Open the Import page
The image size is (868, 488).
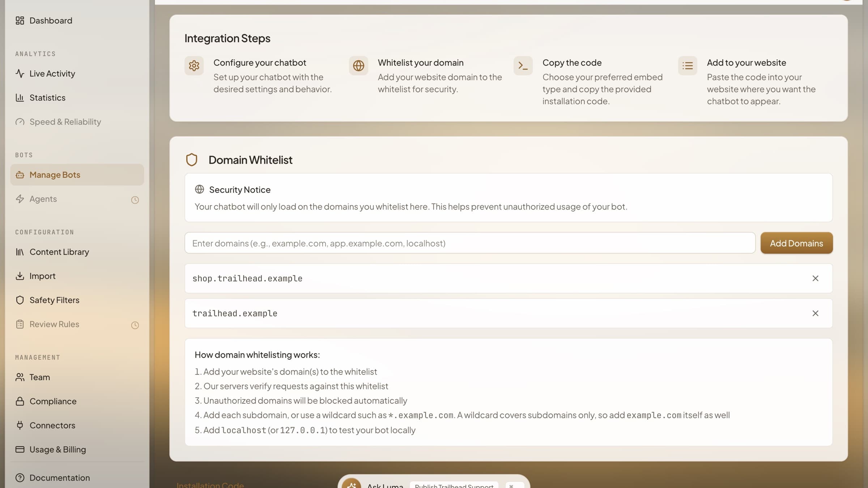(77, 276)
